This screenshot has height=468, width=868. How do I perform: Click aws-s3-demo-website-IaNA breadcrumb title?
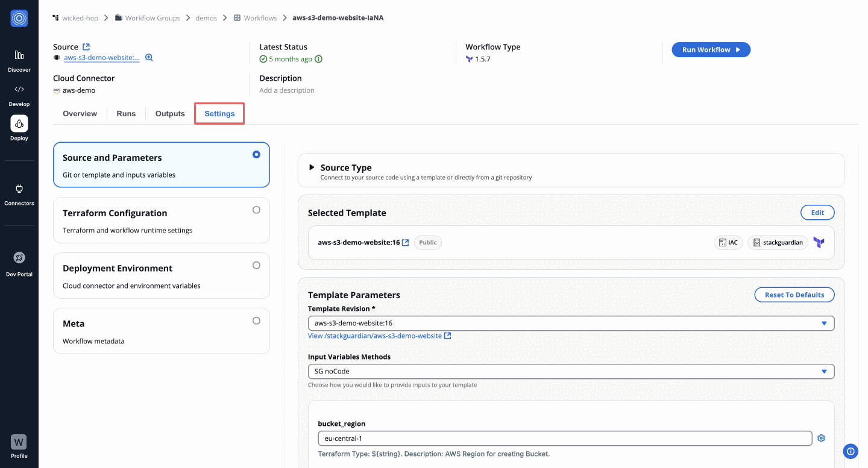[x=338, y=18]
